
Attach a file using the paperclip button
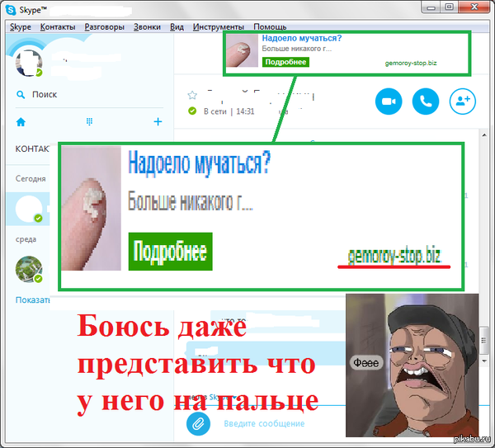tap(198, 423)
